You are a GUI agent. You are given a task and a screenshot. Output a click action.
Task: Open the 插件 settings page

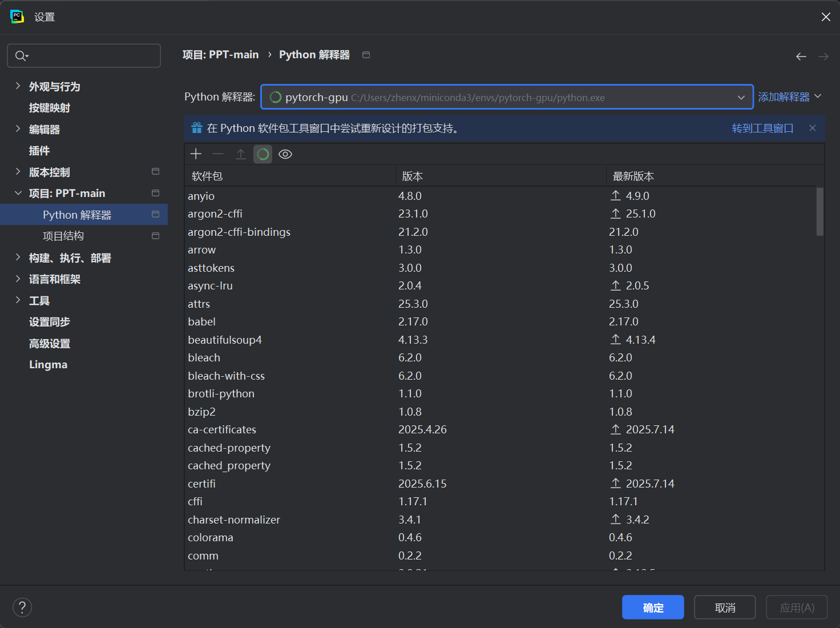point(39,151)
